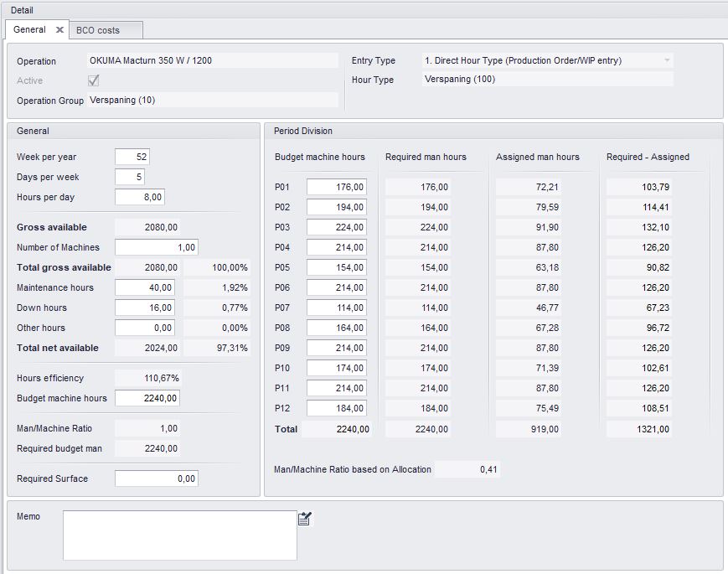Edit P09 budget machine hours
Viewport: 728px width, 574px height.
337,348
